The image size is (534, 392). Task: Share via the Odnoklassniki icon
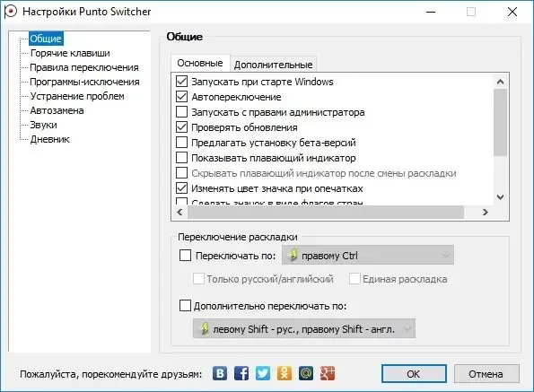285,374
